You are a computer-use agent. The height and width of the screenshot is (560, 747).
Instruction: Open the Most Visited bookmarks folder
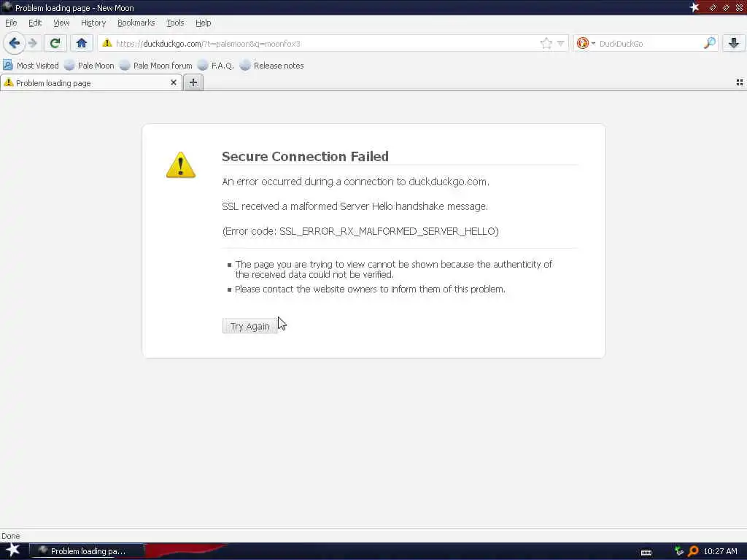(x=31, y=65)
